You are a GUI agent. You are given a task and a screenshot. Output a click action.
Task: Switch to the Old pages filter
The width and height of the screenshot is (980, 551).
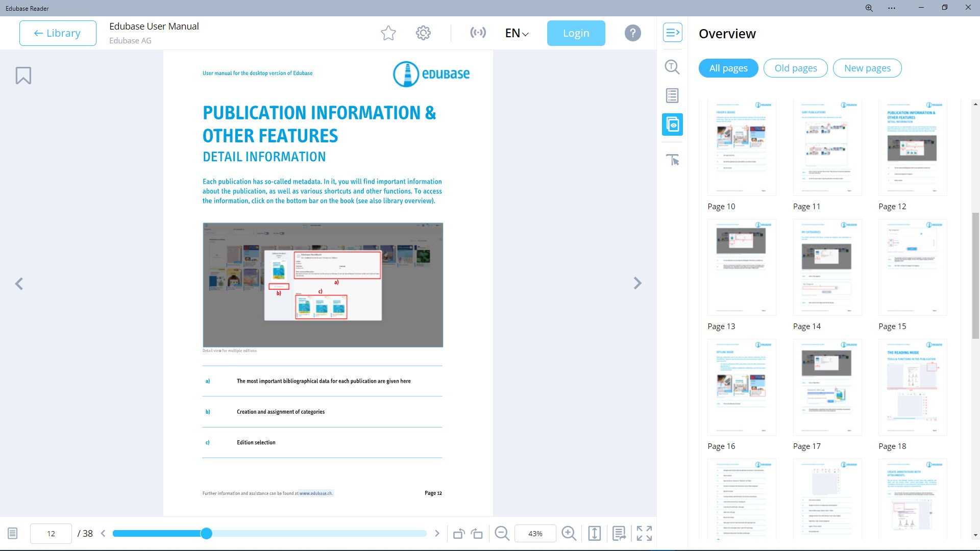[x=795, y=68]
